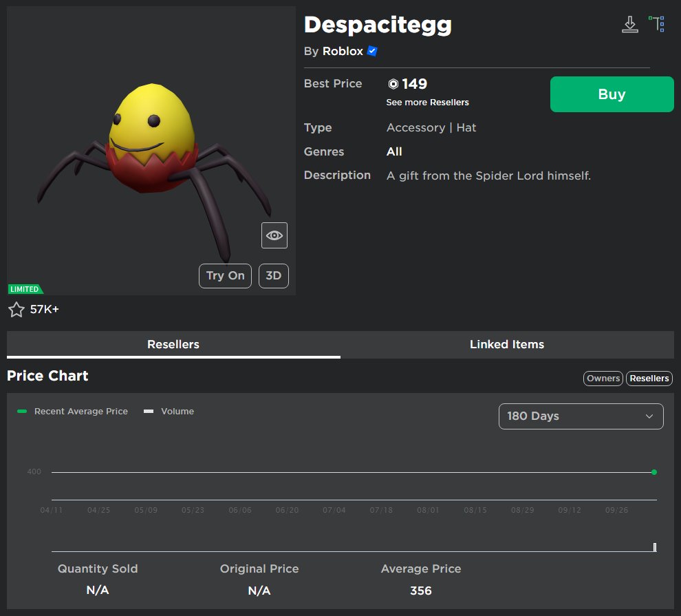The width and height of the screenshot is (681, 616).
Task: Open the 180 Days time range dropdown
Action: [x=581, y=416]
